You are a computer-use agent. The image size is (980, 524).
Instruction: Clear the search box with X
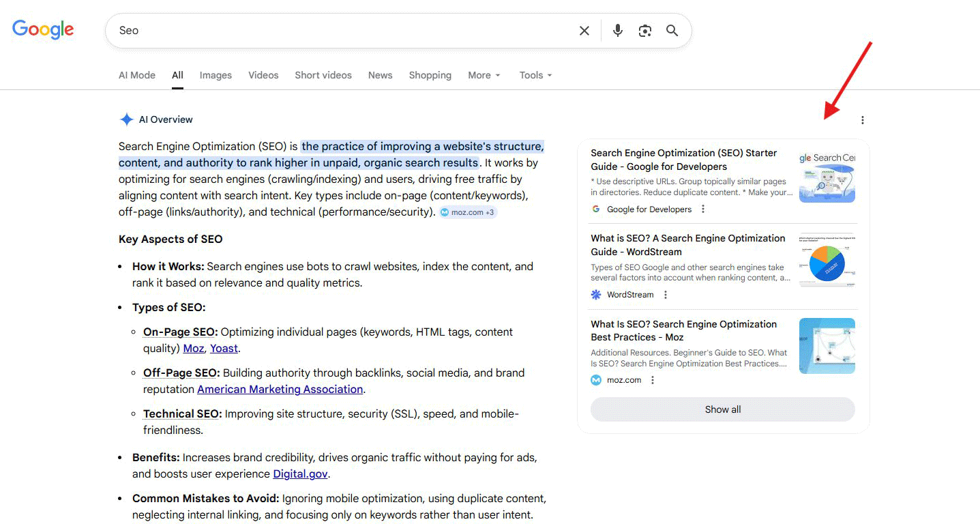pos(584,31)
